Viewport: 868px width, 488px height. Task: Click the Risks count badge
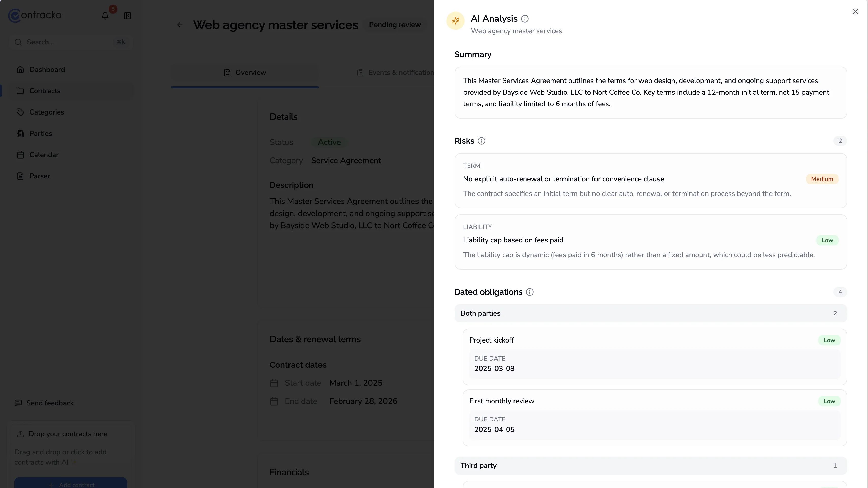840,141
